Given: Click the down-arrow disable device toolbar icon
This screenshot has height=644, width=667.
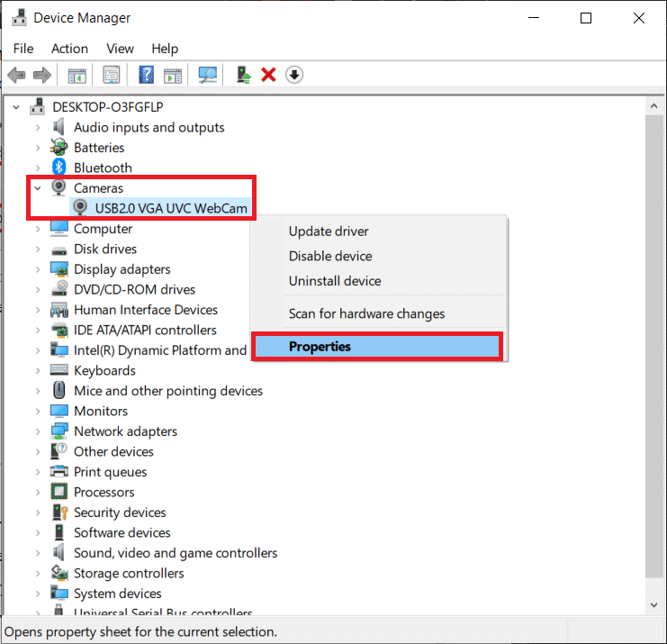Looking at the screenshot, I should click(293, 75).
